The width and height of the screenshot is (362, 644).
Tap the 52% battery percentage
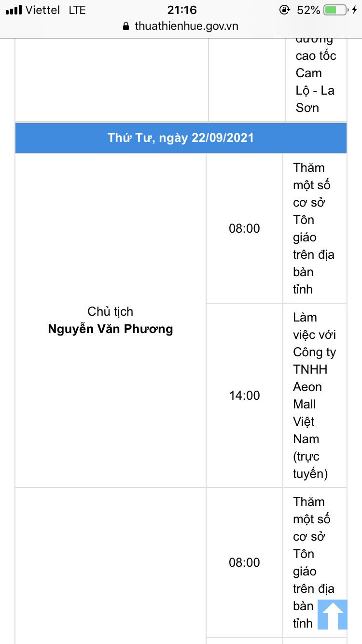tap(308, 10)
